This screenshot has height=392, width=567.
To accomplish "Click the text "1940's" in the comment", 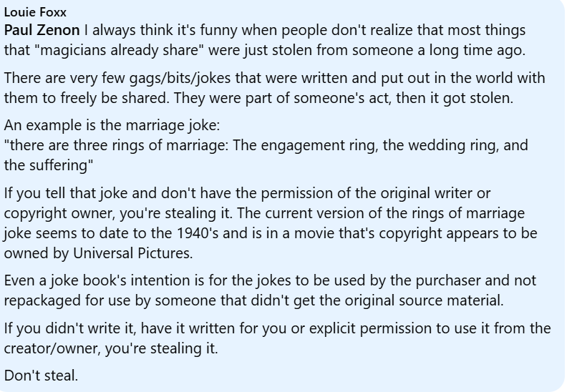I will point(198,233).
